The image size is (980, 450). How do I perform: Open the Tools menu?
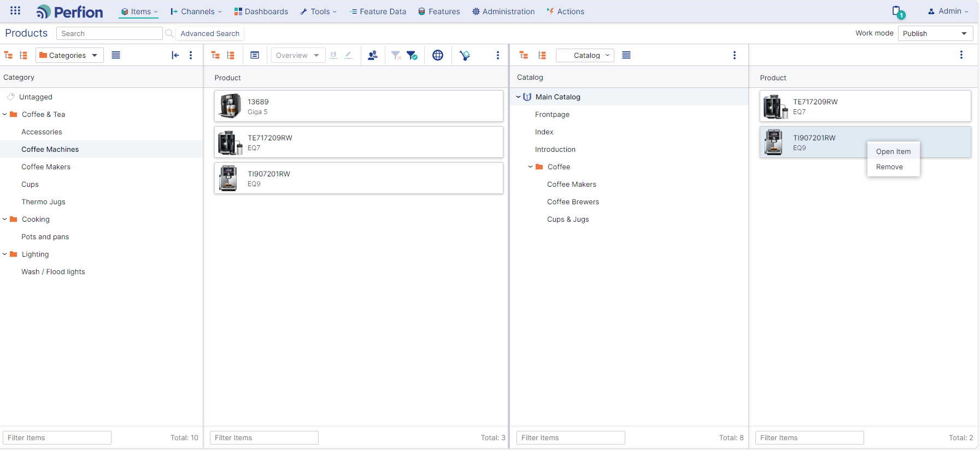point(318,11)
